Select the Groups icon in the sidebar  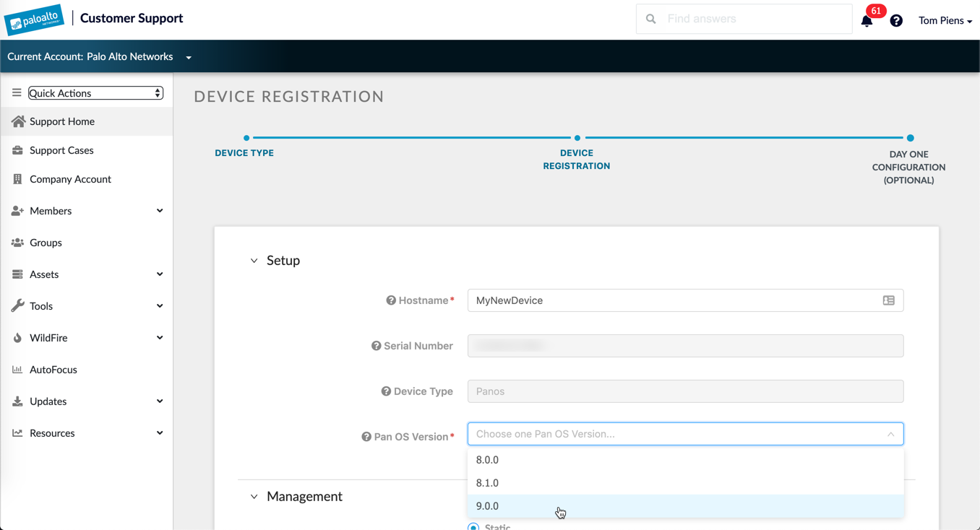click(x=17, y=242)
